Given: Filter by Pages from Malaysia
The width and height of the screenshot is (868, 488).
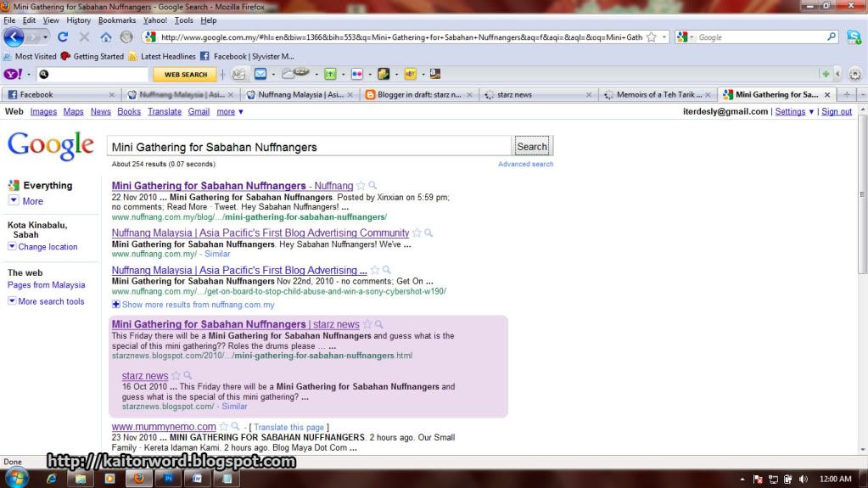Looking at the screenshot, I should click(x=46, y=284).
